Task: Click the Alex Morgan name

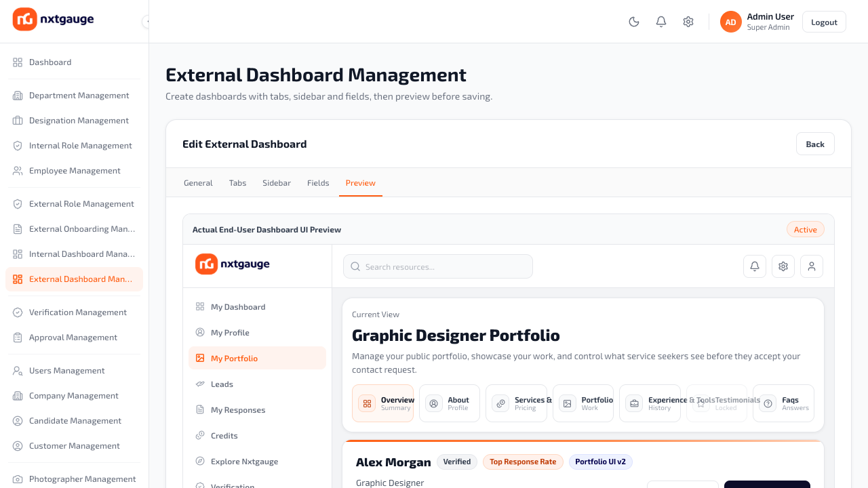Action: click(393, 462)
